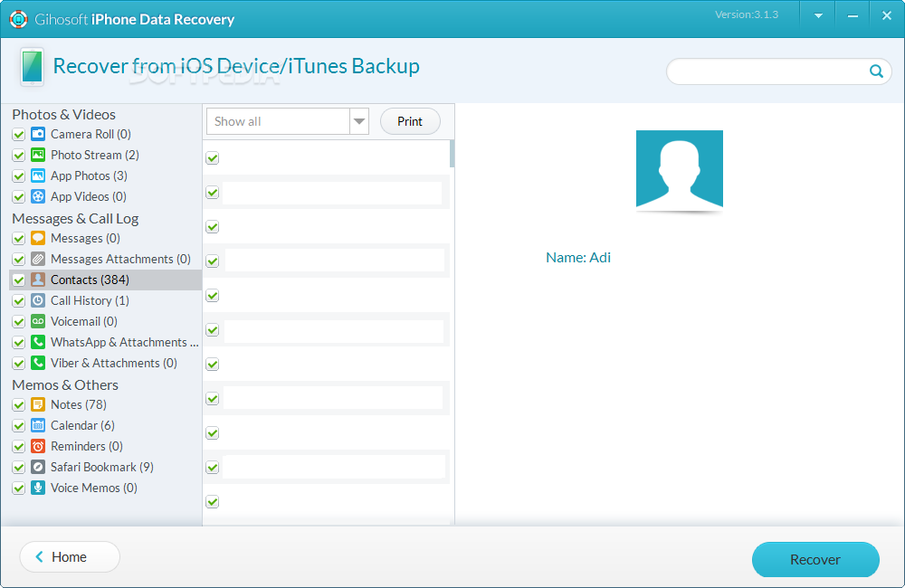Screen dimensions: 905x588
Task: Click the Name: Adi contact label
Action: tap(578, 257)
